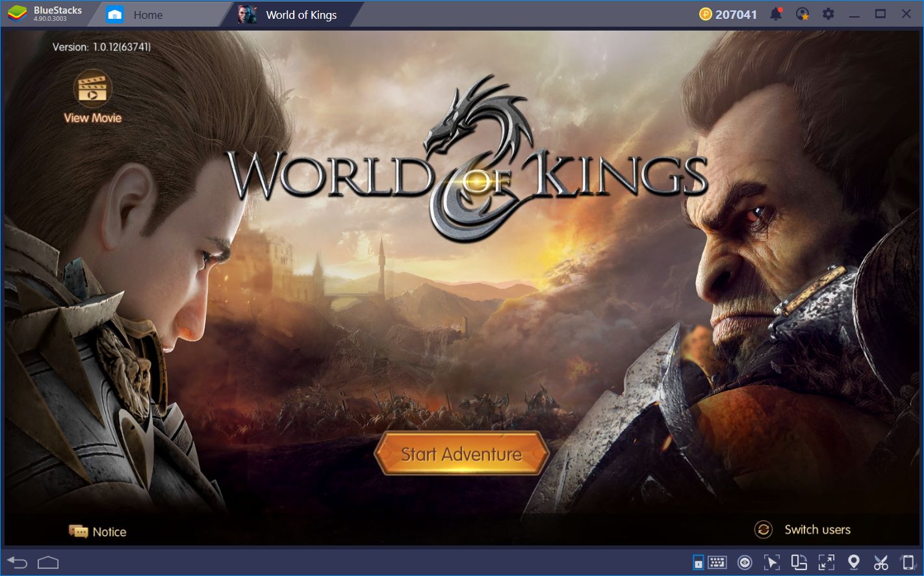Toggle the eye overlay visibility icon
The width and height of the screenshot is (924, 576).
coord(745,562)
